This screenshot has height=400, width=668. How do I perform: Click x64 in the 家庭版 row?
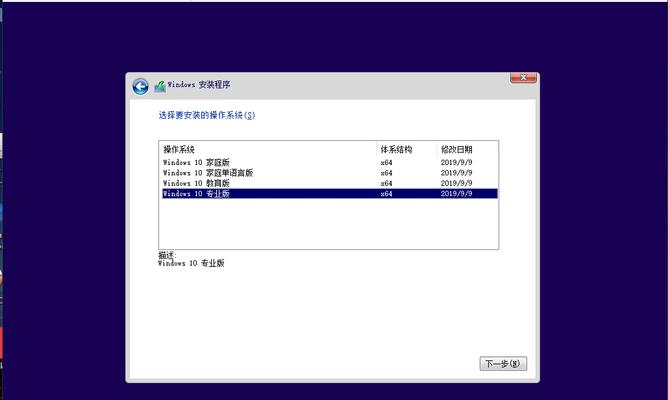coord(386,163)
